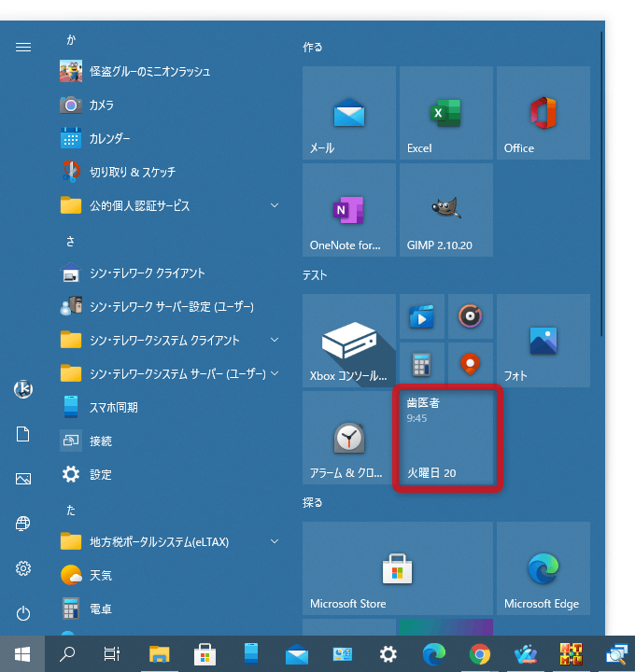This screenshot has width=635, height=672.
Task: Open the Movies & TV small tile
Action: coord(422,316)
